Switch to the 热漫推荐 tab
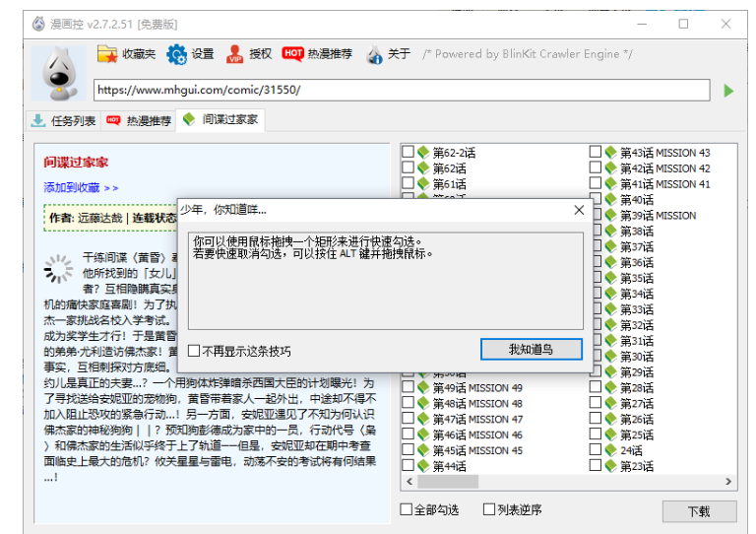This screenshot has width=756, height=534. point(139,120)
